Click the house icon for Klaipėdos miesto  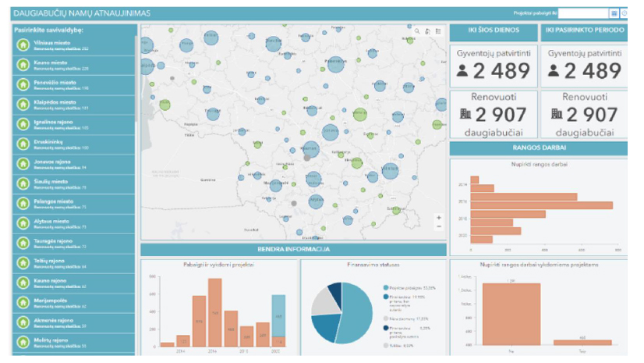[23, 104]
